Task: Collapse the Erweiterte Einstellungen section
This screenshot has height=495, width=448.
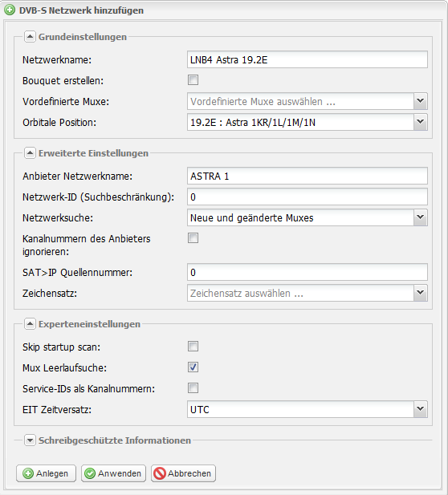Action: pyautogui.click(x=30, y=153)
